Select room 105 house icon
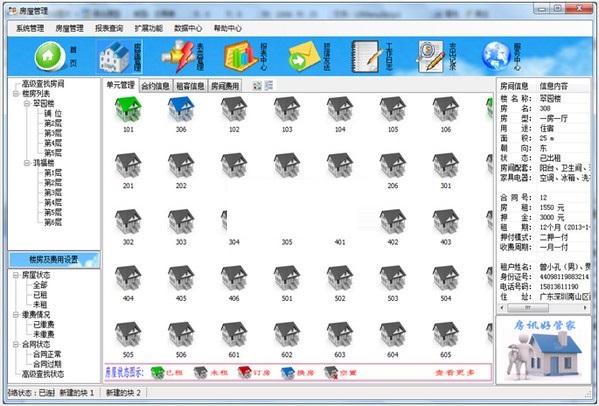 coord(393,109)
